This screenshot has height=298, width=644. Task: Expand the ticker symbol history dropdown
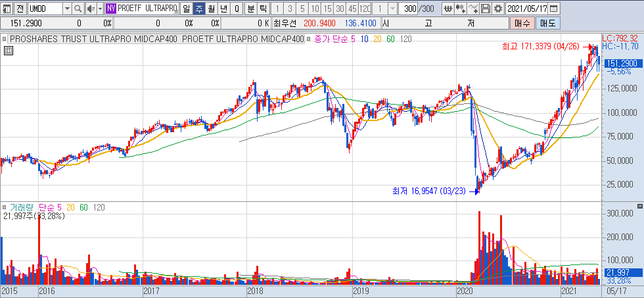67,8
